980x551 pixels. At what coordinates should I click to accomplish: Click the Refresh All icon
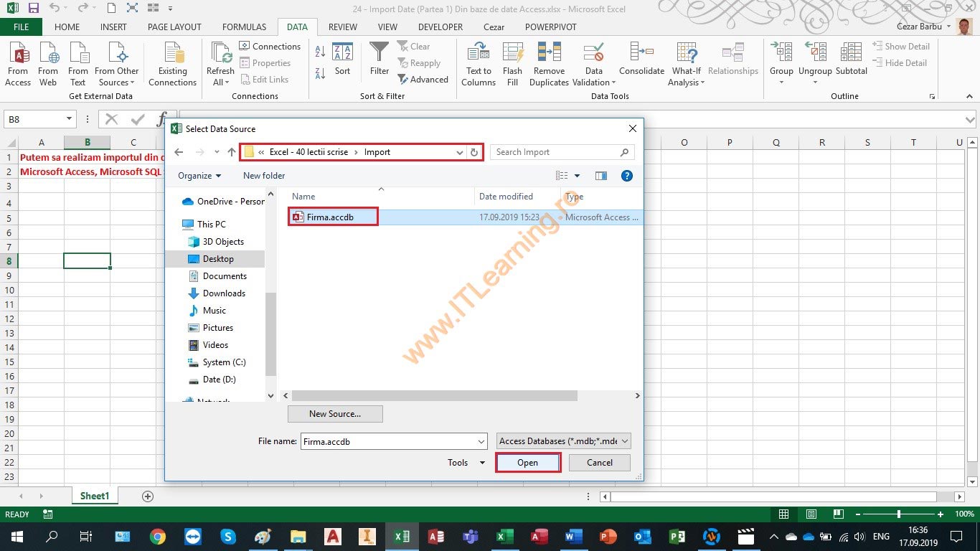pyautogui.click(x=220, y=64)
